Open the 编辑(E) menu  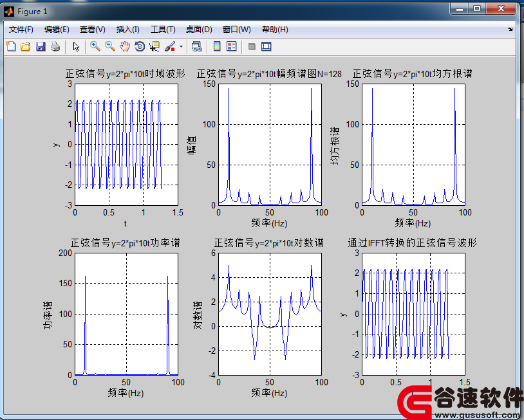coord(57,30)
